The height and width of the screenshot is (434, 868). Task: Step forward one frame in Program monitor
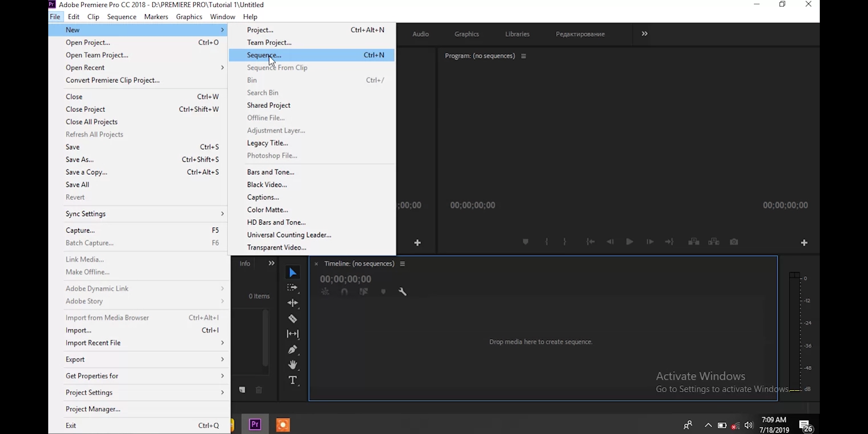[649, 242]
